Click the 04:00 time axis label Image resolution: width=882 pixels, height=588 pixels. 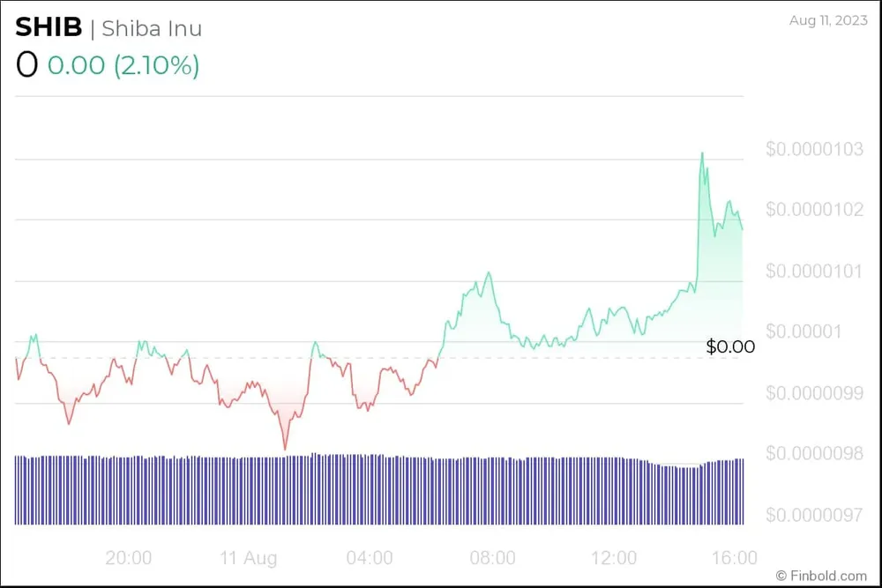point(370,558)
